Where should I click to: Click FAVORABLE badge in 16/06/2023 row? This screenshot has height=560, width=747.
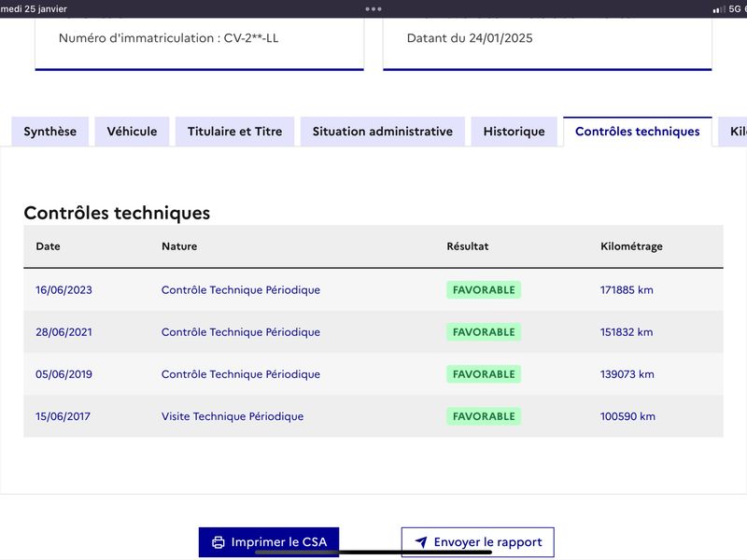484,290
